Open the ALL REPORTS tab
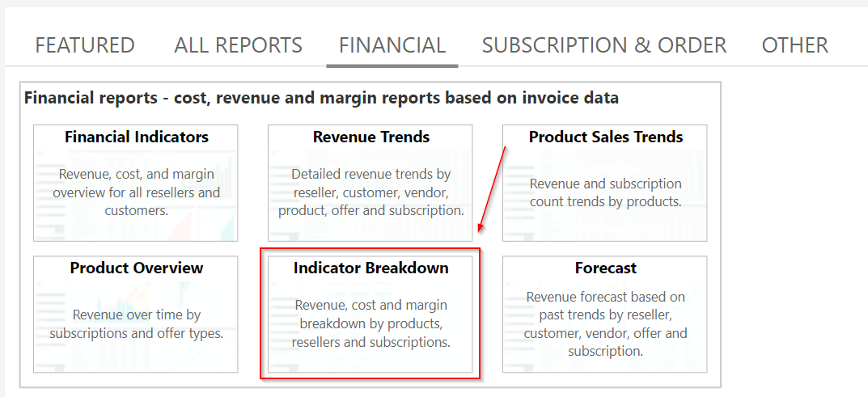The height and width of the screenshot is (397, 868). tap(238, 45)
